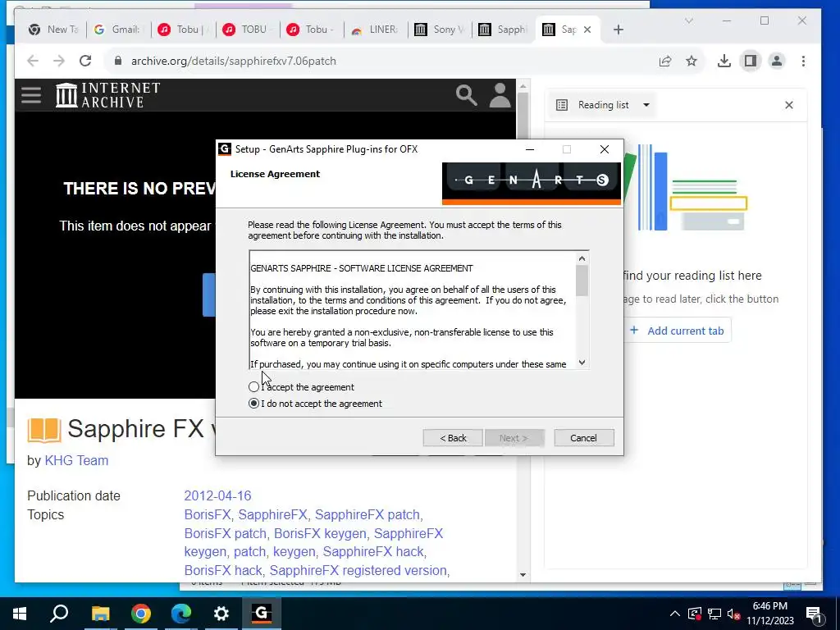Image resolution: width=840 pixels, height=630 pixels.
Task: Click the GenArts setup title bar icon
Action: [225, 149]
